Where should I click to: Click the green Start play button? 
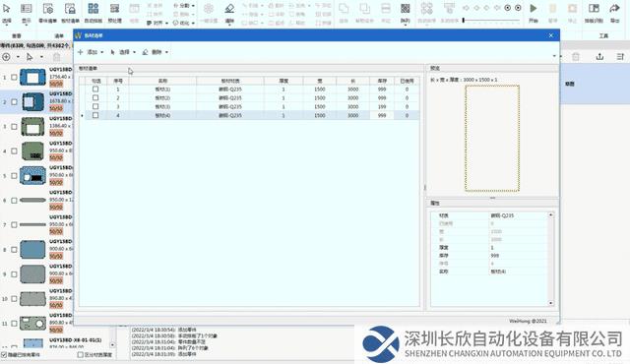coord(534,9)
